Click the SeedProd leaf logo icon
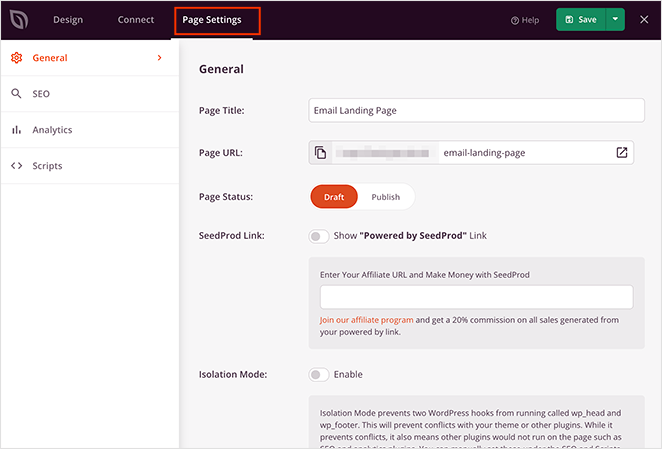 pyautogui.click(x=19, y=19)
